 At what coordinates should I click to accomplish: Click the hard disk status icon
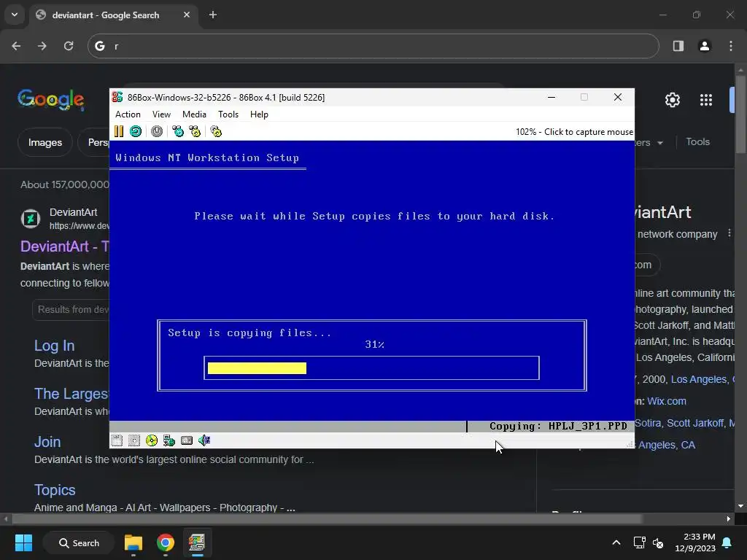pyautogui.click(x=187, y=440)
